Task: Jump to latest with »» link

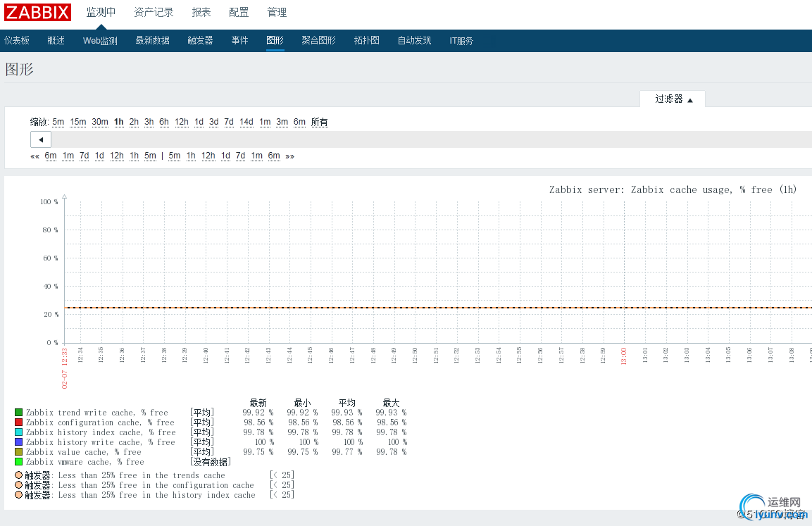Action: (x=290, y=156)
